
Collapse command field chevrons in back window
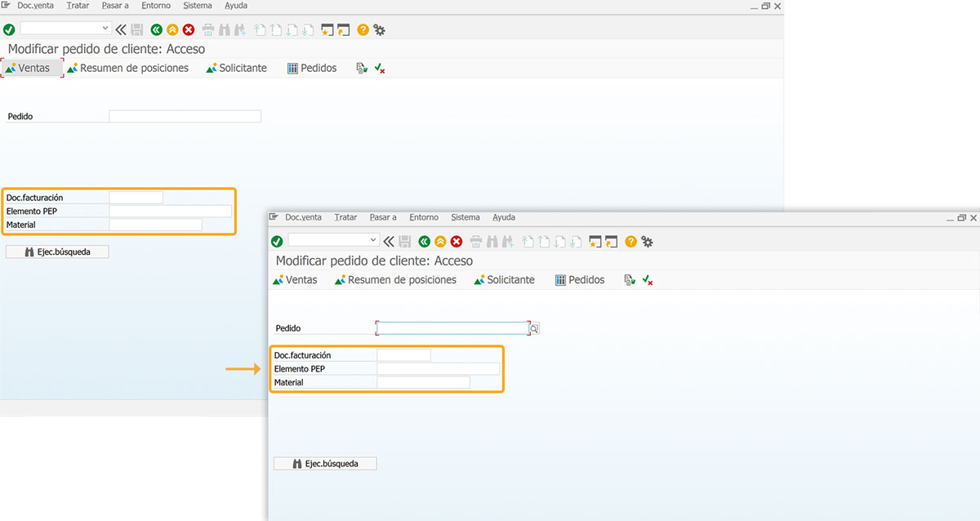click(x=122, y=30)
